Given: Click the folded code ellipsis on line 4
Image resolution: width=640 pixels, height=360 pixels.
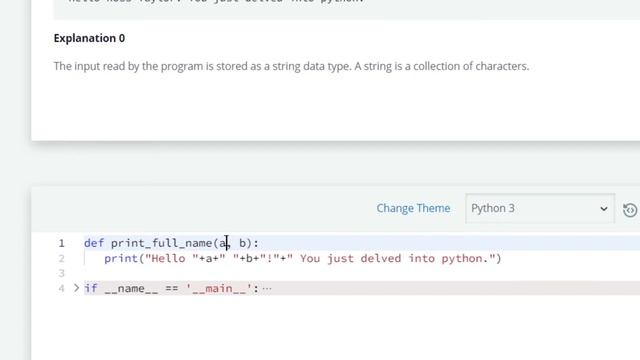Looking at the screenshot, I should tap(267, 289).
